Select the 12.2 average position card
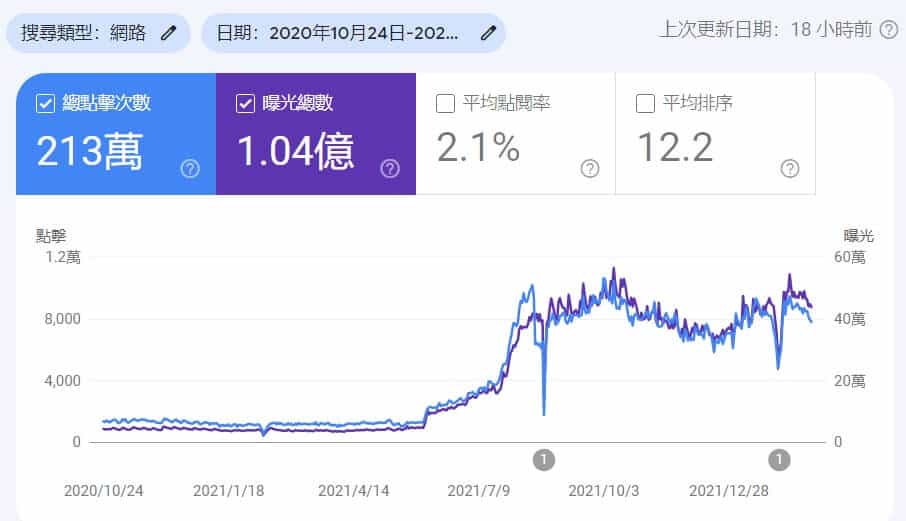The image size is (906, 521). pyautogui.click(x=715, y=134)
